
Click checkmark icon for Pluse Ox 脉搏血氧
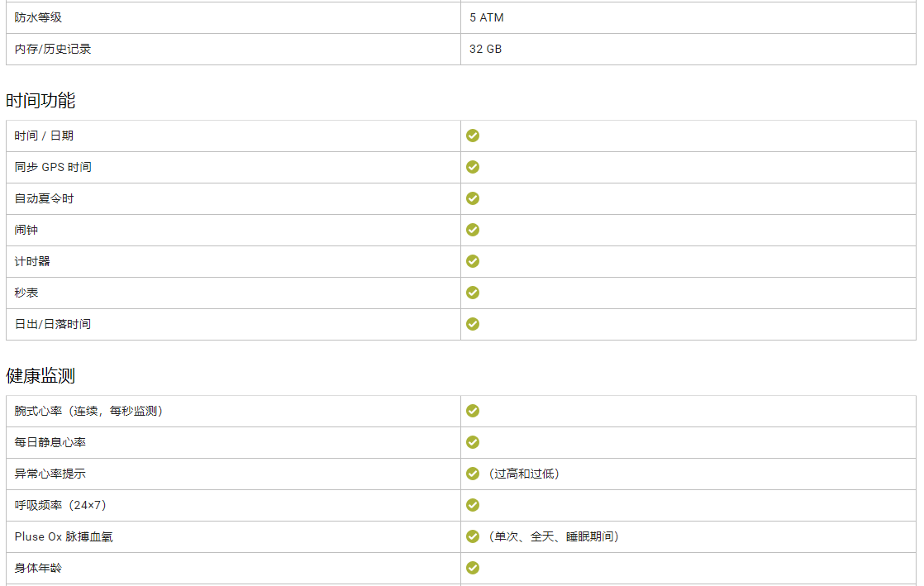pyautogui.click(x=473, y=536)
